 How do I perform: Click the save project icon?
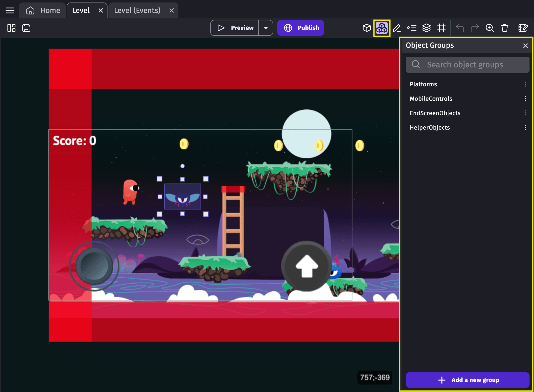pyautogui.click(x=26, y=28)
